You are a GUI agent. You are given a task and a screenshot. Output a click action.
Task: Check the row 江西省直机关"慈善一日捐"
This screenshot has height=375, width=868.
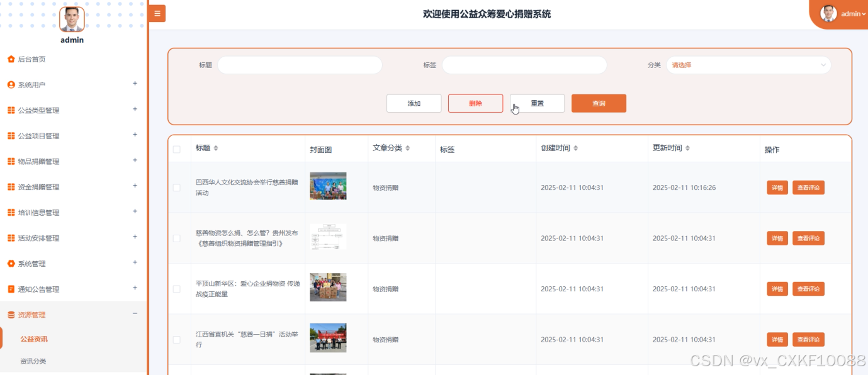click(x=176, y=340)
